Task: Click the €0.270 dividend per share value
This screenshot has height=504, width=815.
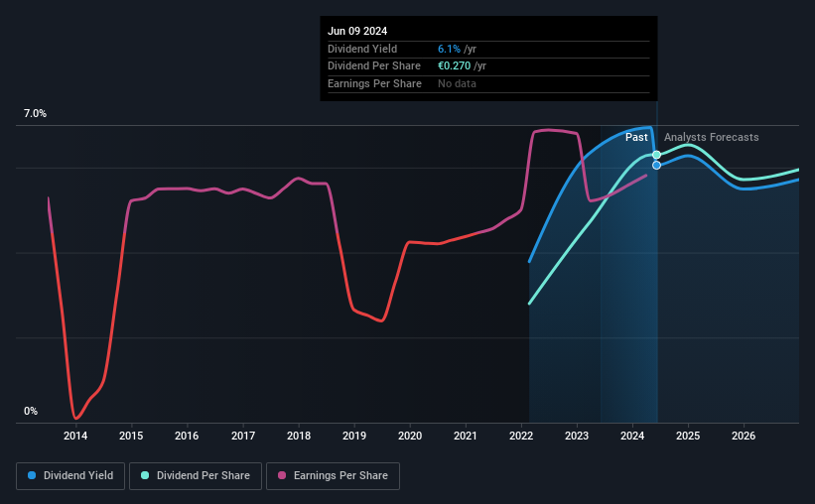Action: pyautogui.click(x=454, y=66)
